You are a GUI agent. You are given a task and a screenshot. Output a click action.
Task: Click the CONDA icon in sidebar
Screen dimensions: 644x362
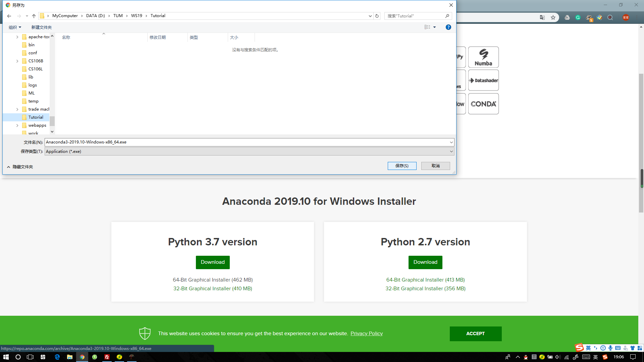(x=483, y=104)
